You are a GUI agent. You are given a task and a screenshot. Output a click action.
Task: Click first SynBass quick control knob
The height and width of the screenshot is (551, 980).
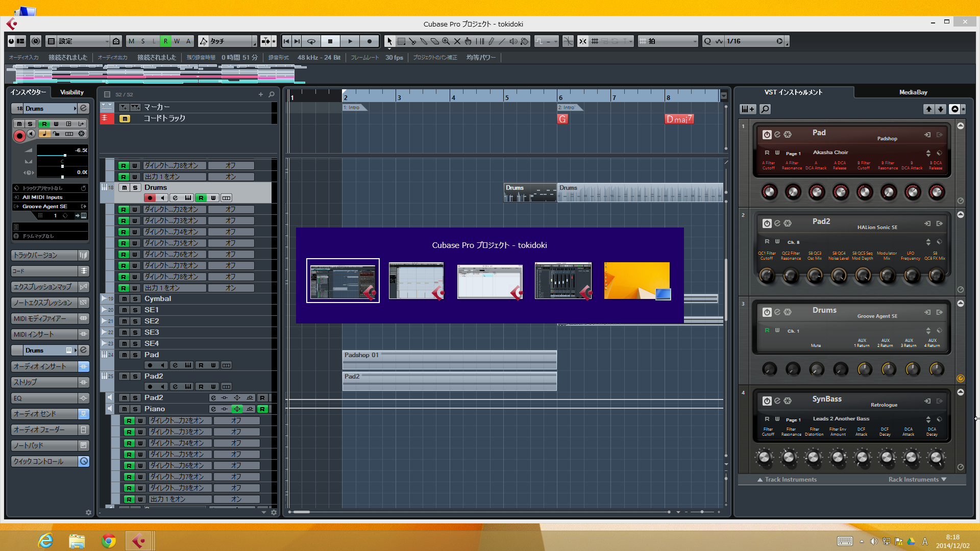[764, 457]
